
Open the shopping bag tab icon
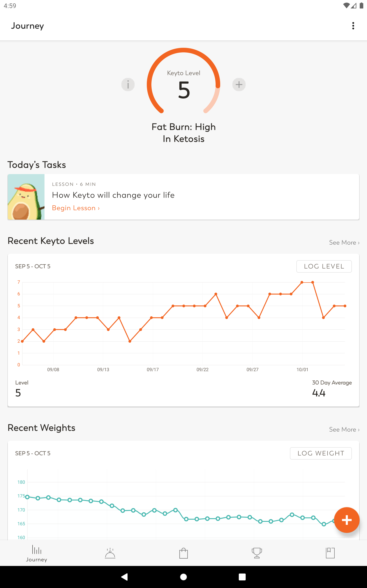pos(183,553)
